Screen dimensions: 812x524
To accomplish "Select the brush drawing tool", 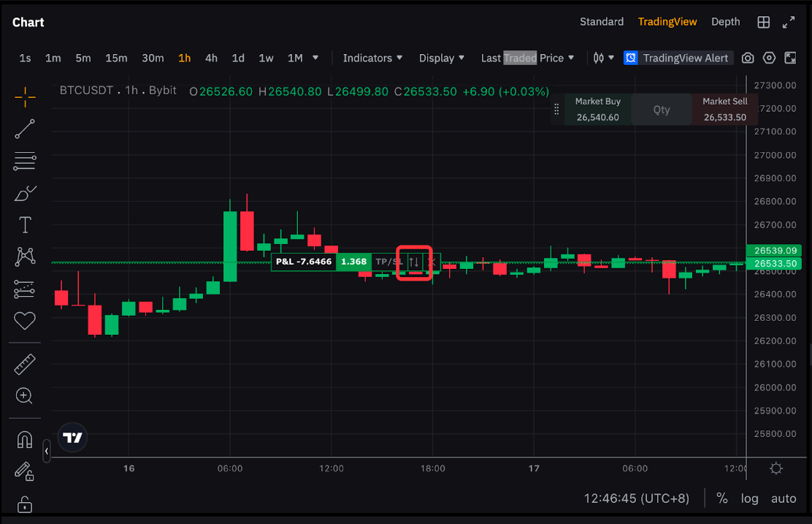I will pos(25,193).
